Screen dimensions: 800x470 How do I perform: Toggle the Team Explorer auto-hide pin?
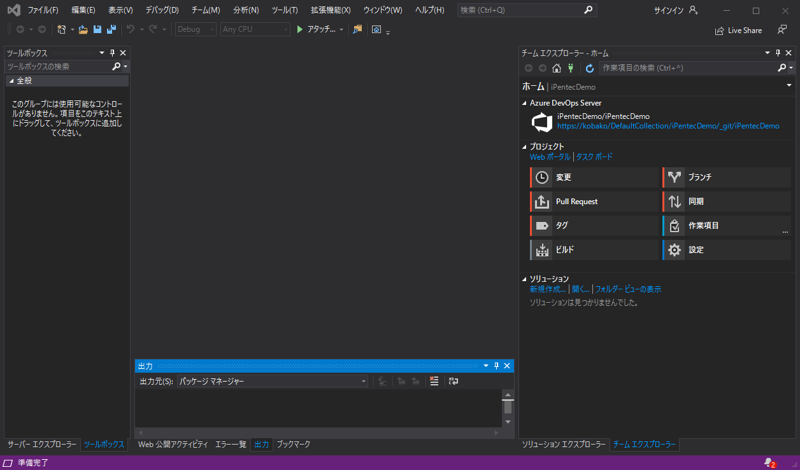click(778, 53)
